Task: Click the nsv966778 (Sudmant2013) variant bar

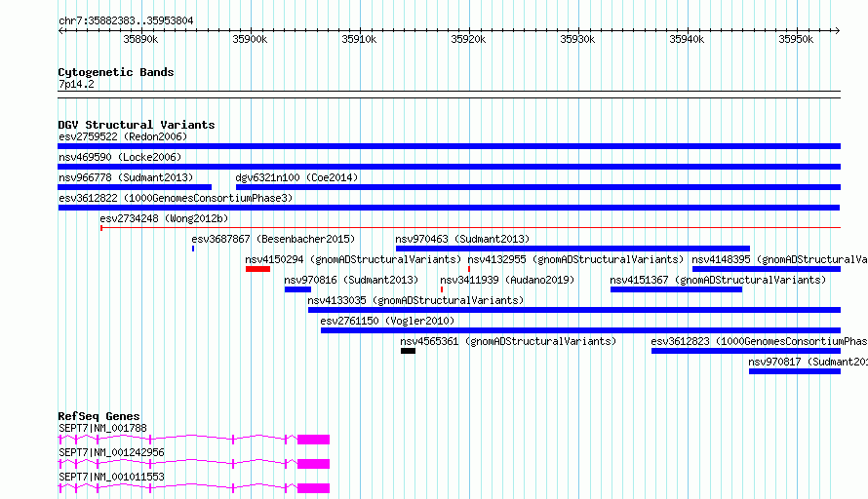Action: coord(135,187)
